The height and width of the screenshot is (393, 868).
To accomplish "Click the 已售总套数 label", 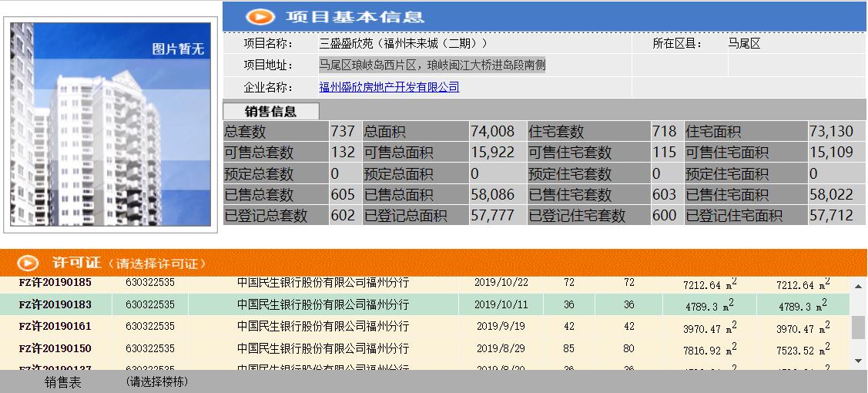I will [x=259, y=195].
